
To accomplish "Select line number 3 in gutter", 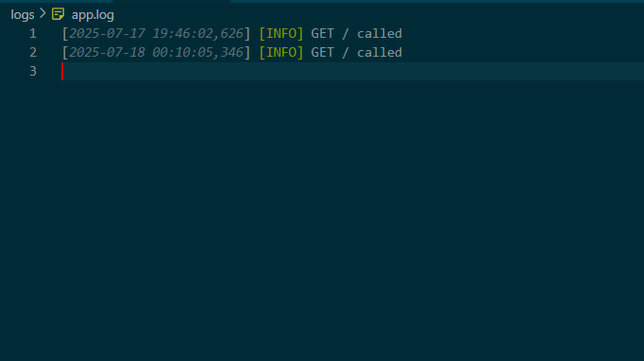I will 33,72.
